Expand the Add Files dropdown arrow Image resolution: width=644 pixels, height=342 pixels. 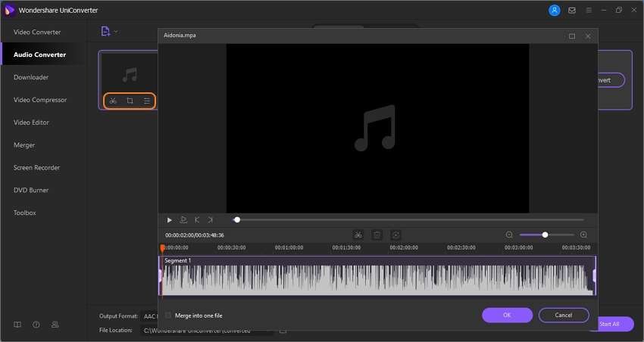116,32
